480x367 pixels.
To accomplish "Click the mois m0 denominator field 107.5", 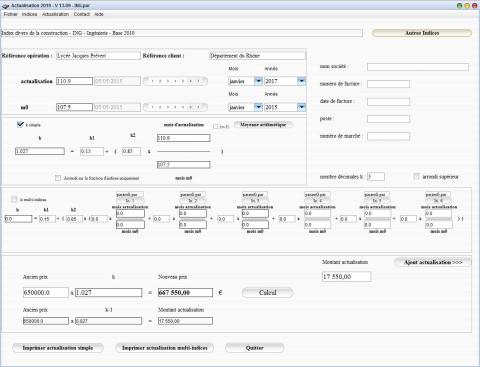I will click(183, 164).
